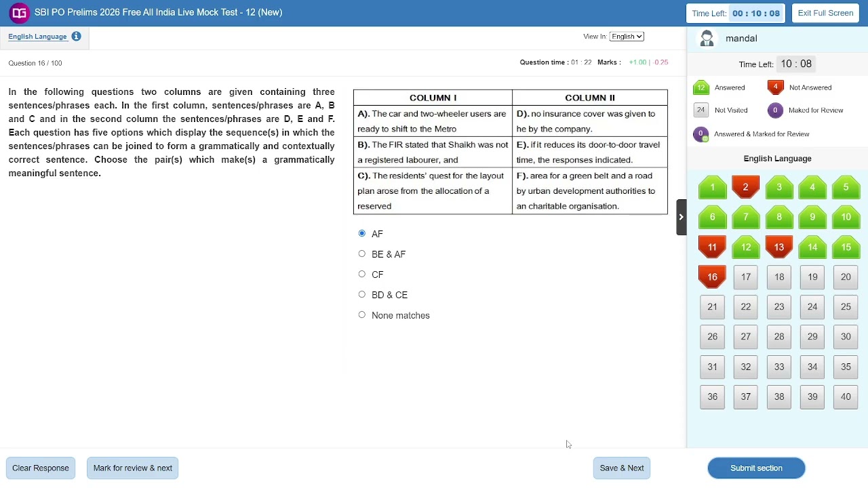Go to question 23

point(778,307)
